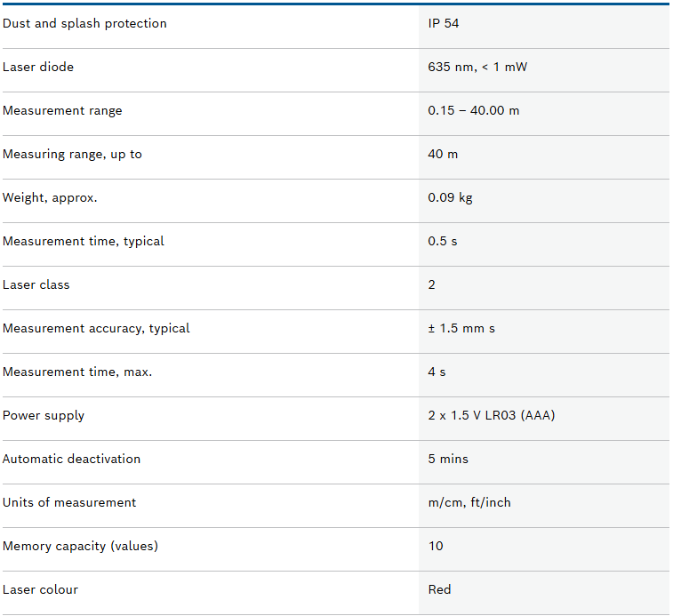Click the "Laser class" row label
Image resolution: width=673 pixels, height=616 pixels.
(x=36, y=285)
